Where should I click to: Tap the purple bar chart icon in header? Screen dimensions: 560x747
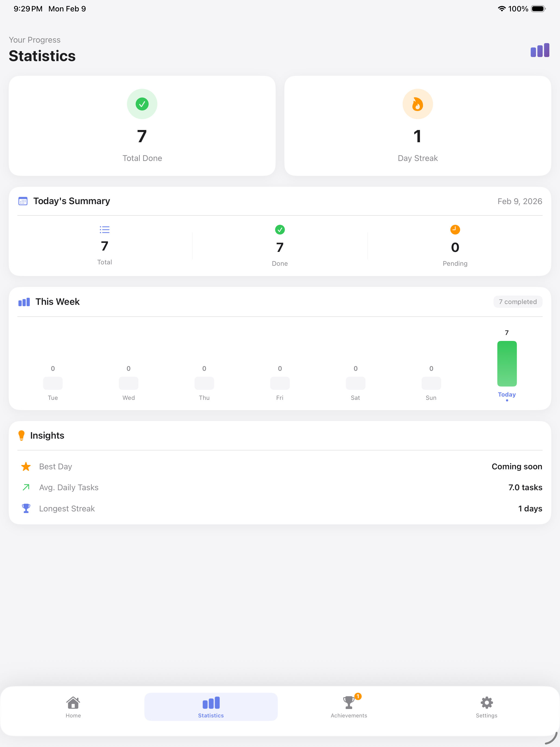coord(540,50)
